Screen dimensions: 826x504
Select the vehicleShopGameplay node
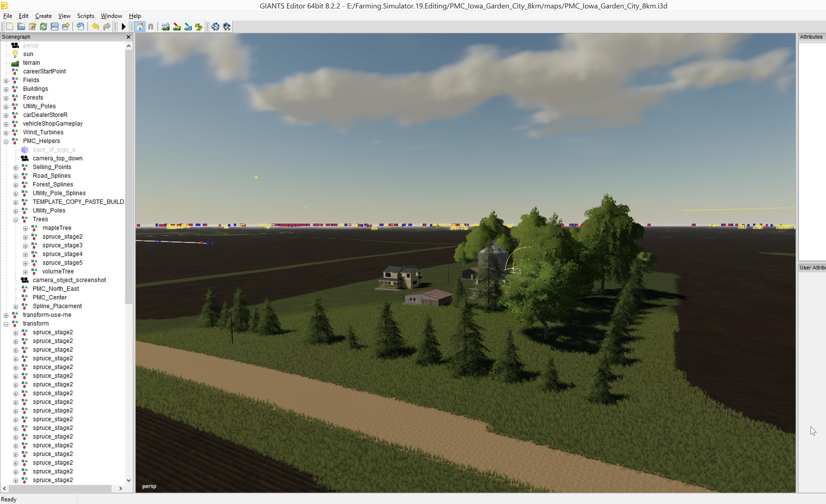[x=53, y=123]
